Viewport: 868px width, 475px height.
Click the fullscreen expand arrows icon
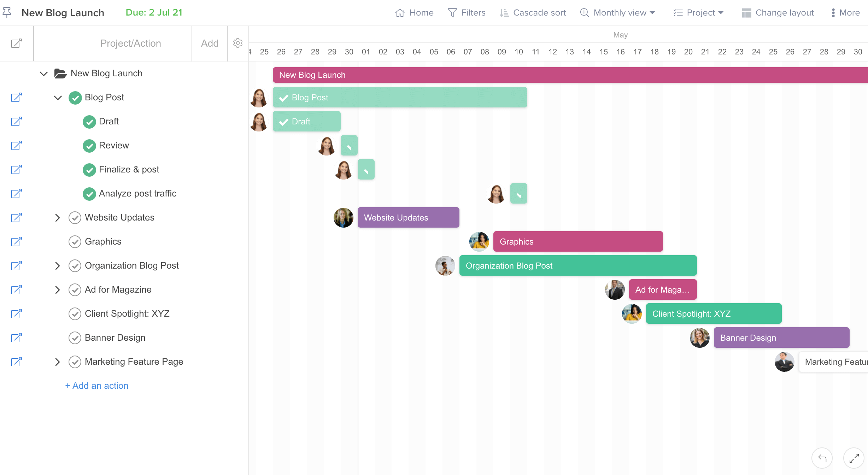[854, 458]
